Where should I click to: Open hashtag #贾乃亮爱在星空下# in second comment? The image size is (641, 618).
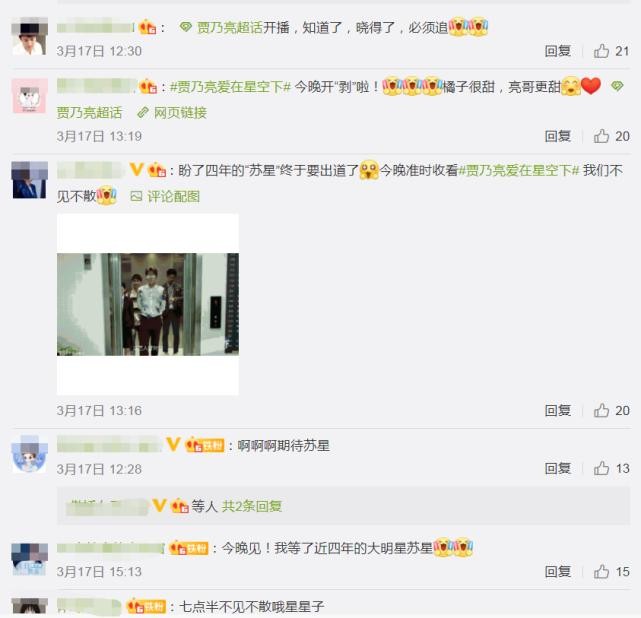[x=230, y=87]
